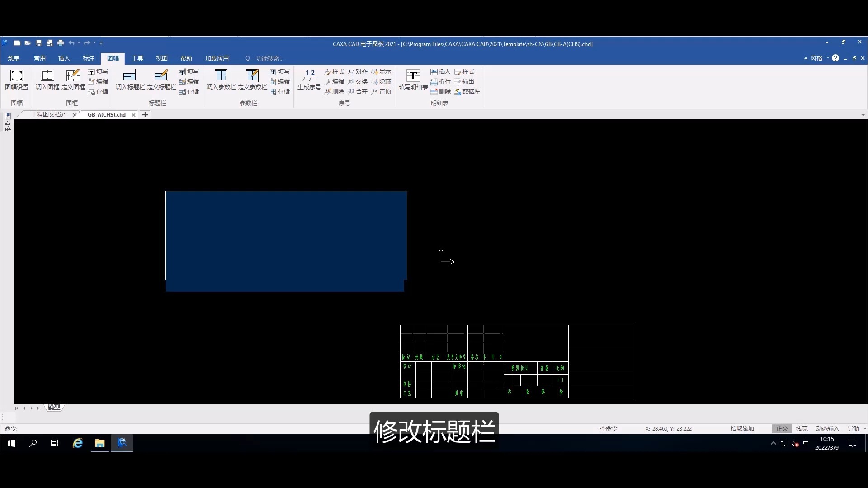Open the 调入参数栏 tool

point(221,80)
